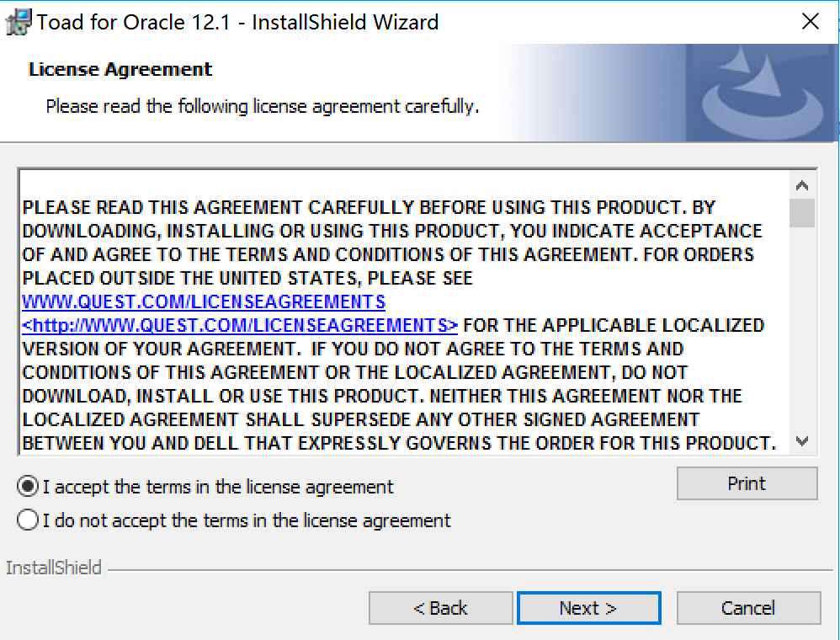This screenshot has height=640, width=840.
Task: Select 'I accept the terms' radio button
Action: tap(28, 487)
